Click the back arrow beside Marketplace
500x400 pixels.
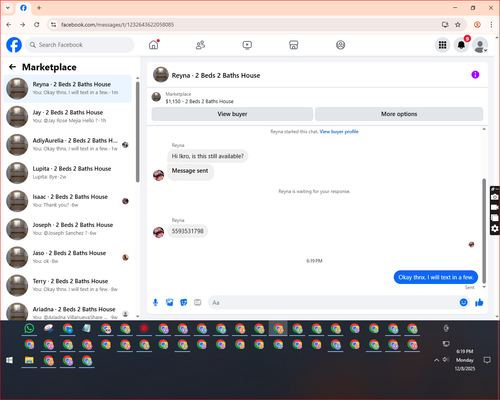click(x=13, y=67)
